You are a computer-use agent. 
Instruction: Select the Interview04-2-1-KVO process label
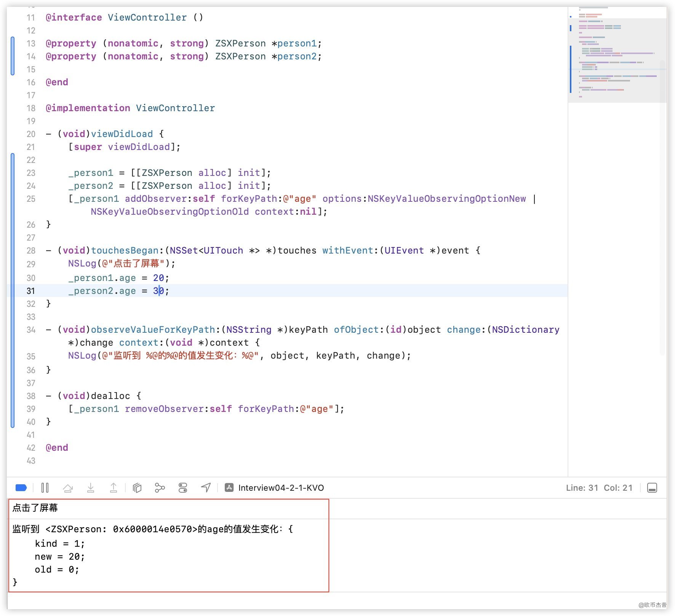pyautogui.click(x=281, y=488)
